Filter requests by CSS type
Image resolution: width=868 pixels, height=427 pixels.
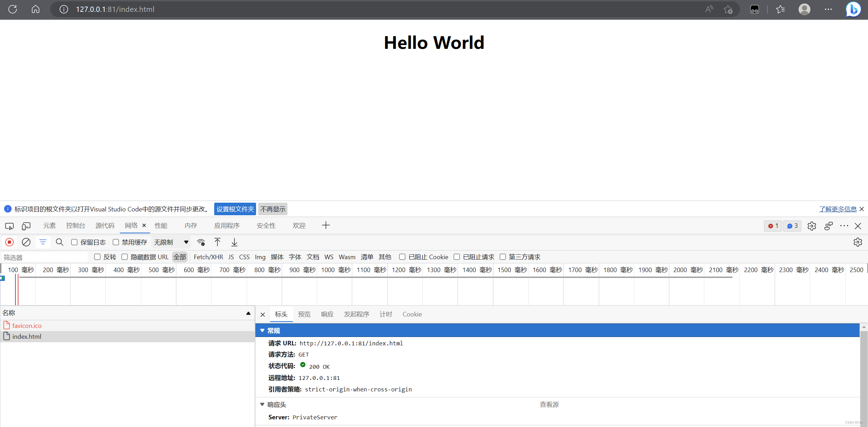click(244, 257)
